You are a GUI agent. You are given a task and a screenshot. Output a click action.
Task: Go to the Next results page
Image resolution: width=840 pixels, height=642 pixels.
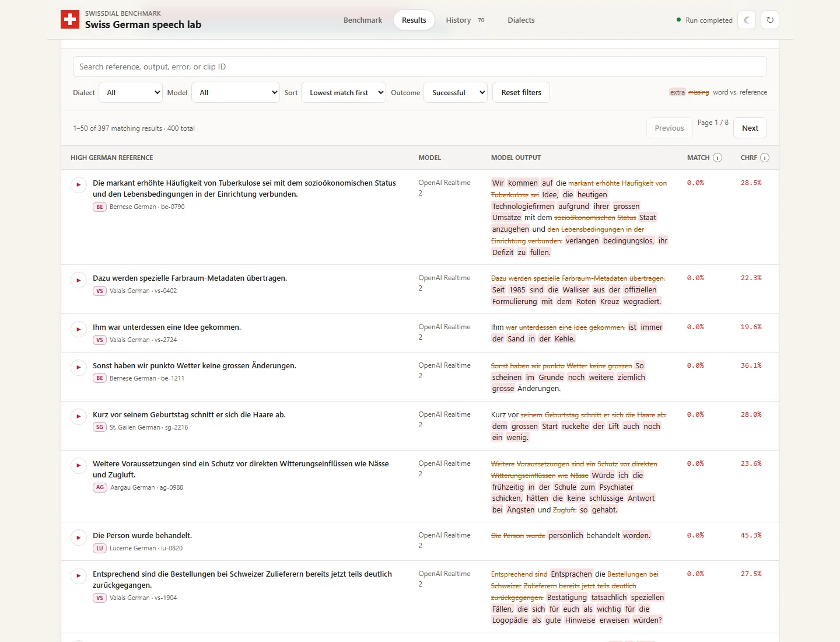[x=750, y=128]
